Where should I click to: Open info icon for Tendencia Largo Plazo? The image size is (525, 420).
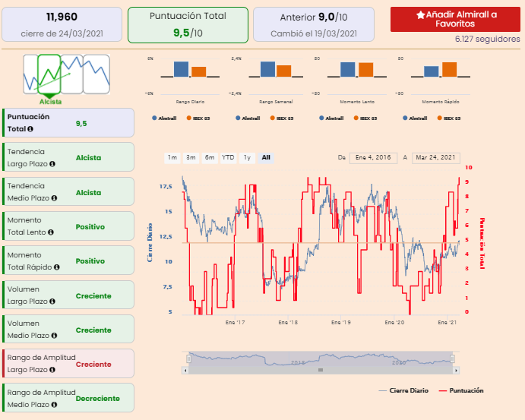point(52,164)
